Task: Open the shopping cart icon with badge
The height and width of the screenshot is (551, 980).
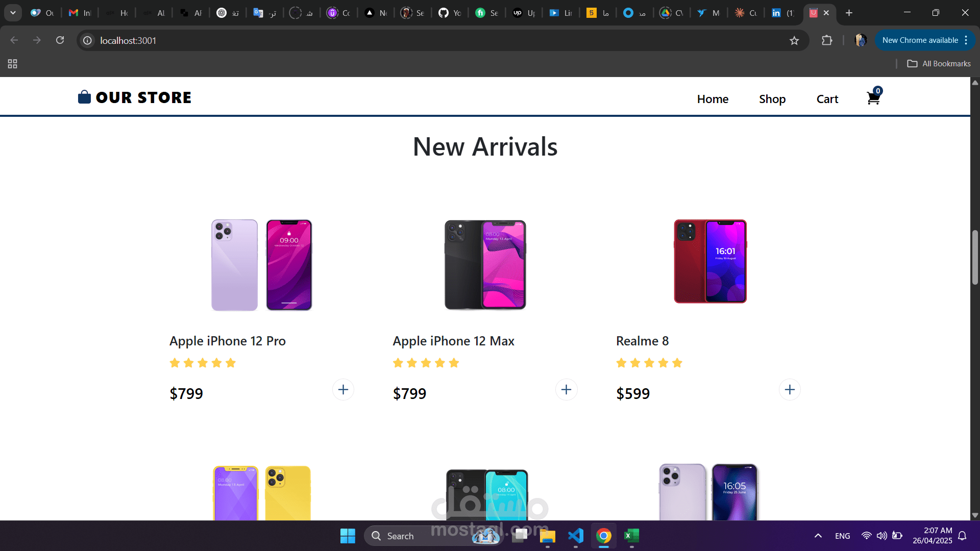Action: tap(874, 96)
